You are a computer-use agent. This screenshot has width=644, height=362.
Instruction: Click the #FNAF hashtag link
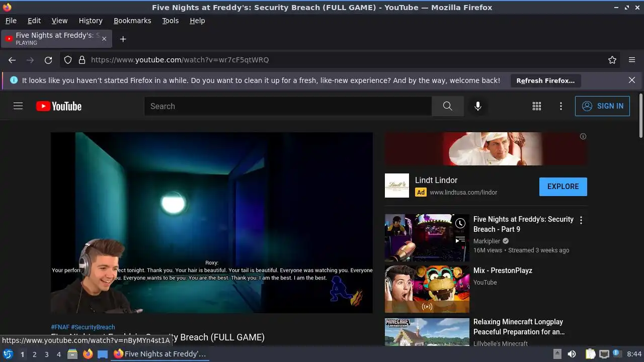coord(60,327)
